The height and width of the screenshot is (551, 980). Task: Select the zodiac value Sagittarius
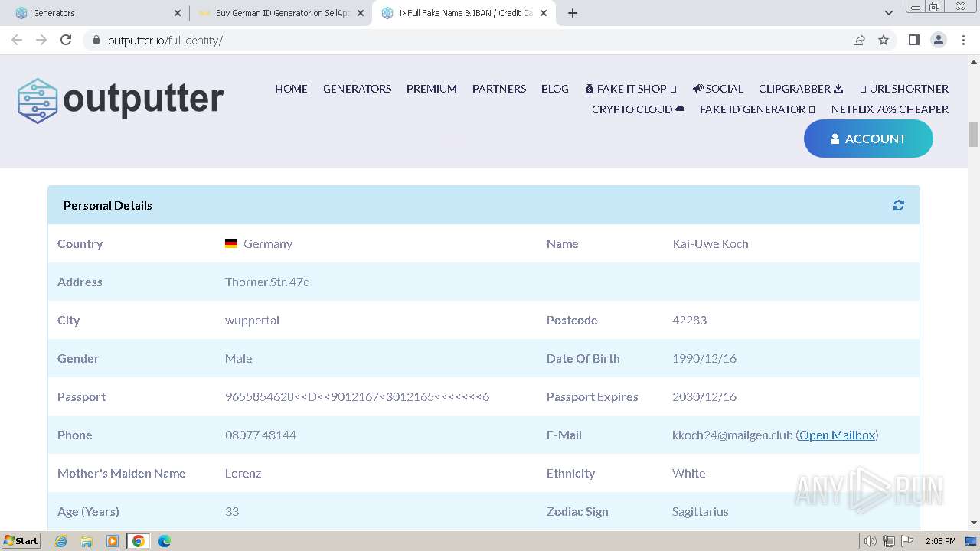(701, 511)
